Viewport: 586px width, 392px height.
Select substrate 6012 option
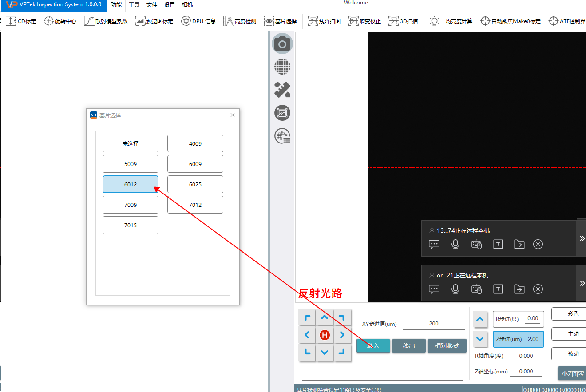[x=131, y=184]
